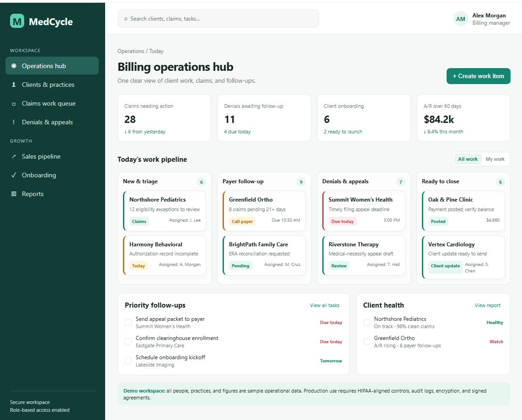522x420 pixels.
Task: Click the Denials & appeals count badge 7
Action: tap(401, 182)
